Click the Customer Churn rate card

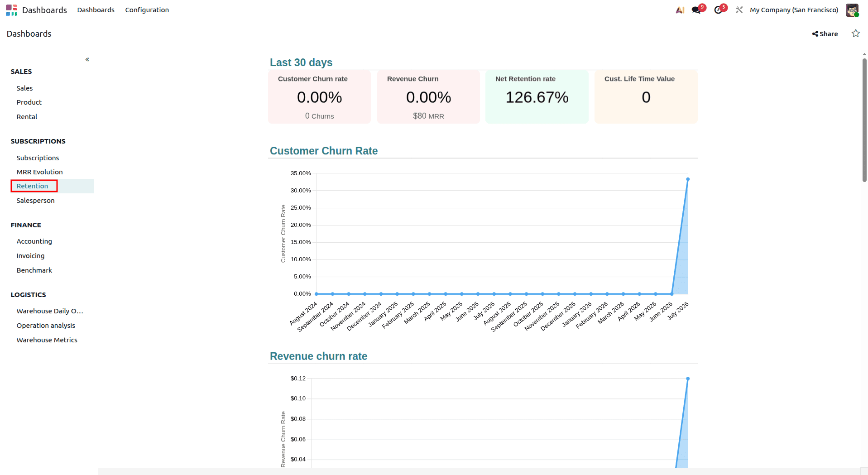click(319, 97)
